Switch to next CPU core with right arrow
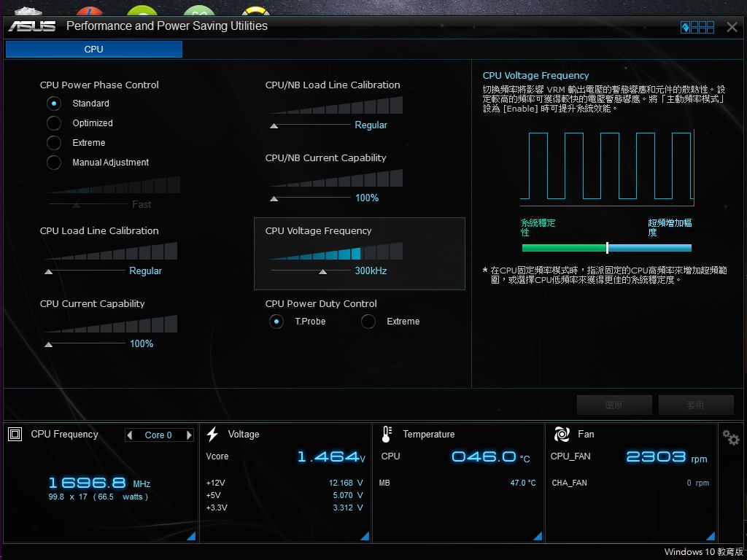Screen dimensions: 747x560 [x=189, y=435]
